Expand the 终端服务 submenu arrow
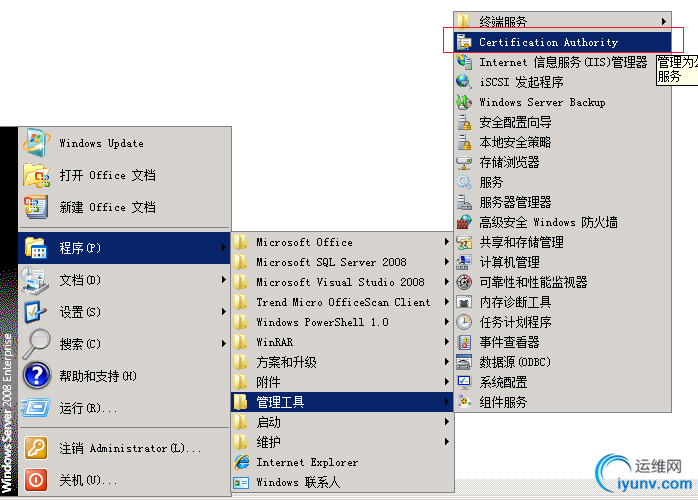Image resolution: width=698 pixels, height=500 pixels. click(x=664, y=21)
